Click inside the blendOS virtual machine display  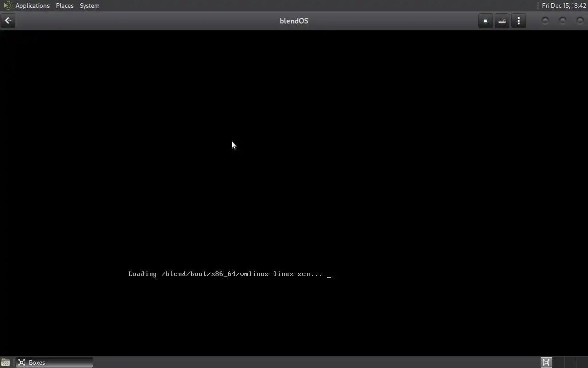294,193
